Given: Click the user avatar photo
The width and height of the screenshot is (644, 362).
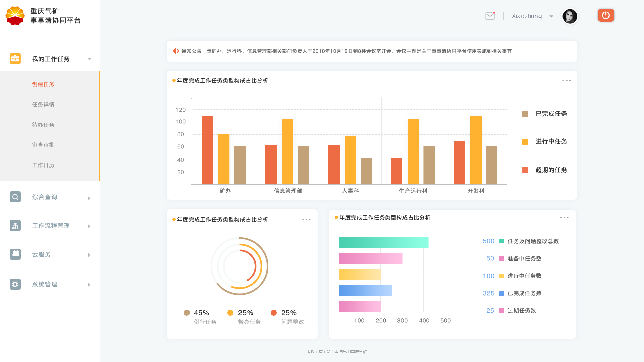Looking at the screenshot, I should (x=570, y=16).
